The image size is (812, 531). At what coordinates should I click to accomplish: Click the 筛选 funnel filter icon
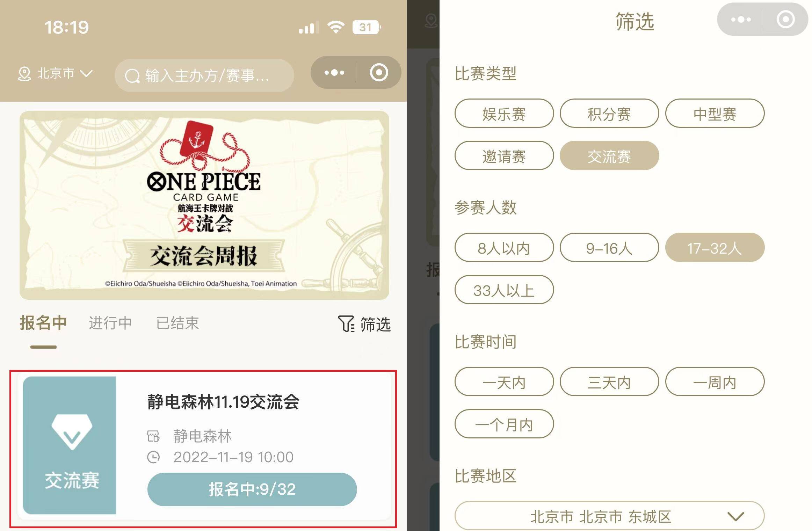point(346,324)
